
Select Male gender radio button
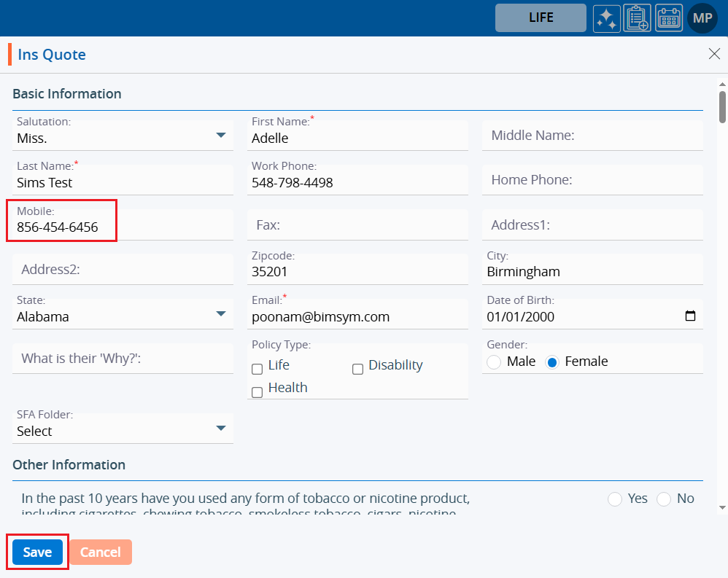point(494,362)
